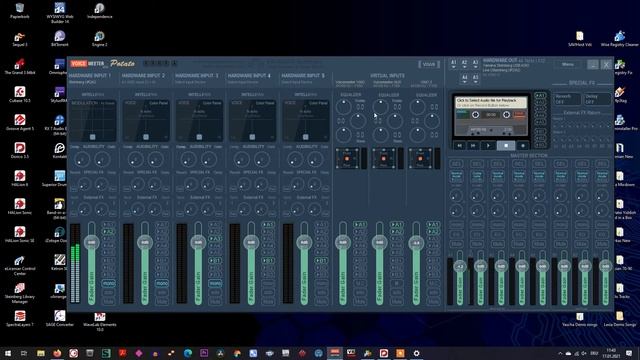Screen dimensions: 640x360
Task: Toggle Reverb in the Special FX section
Action: point(567,99)
